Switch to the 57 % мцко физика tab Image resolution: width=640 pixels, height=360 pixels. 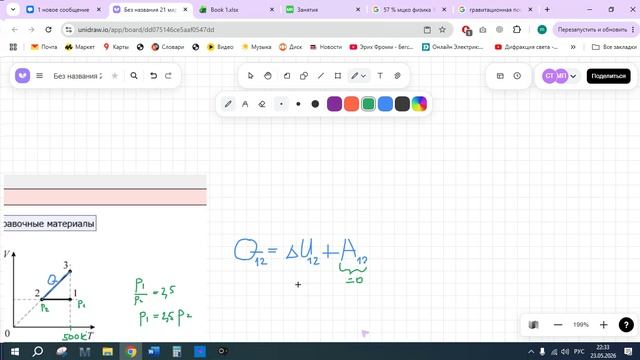[409, 9]
